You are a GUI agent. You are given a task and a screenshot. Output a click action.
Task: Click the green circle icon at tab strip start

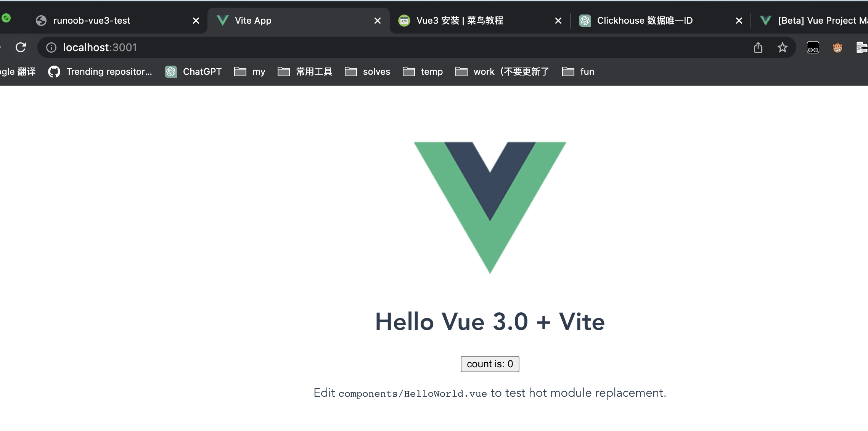tap(6, 18)
